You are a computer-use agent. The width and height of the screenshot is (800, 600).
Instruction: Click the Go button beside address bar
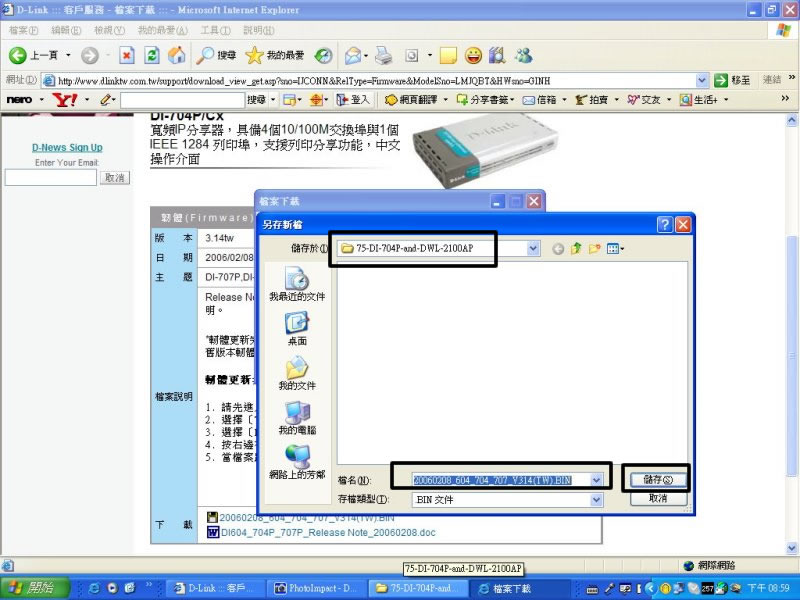click(x=732, y=80)
